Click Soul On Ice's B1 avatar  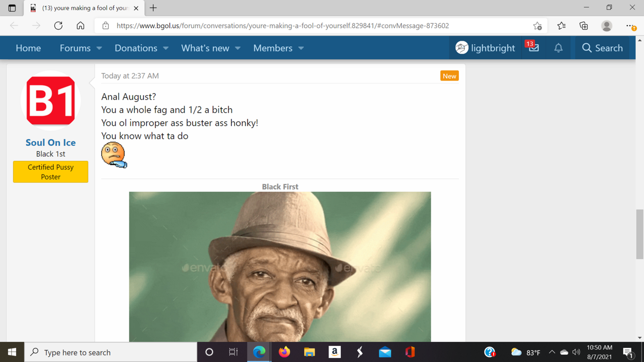[50, 101]
